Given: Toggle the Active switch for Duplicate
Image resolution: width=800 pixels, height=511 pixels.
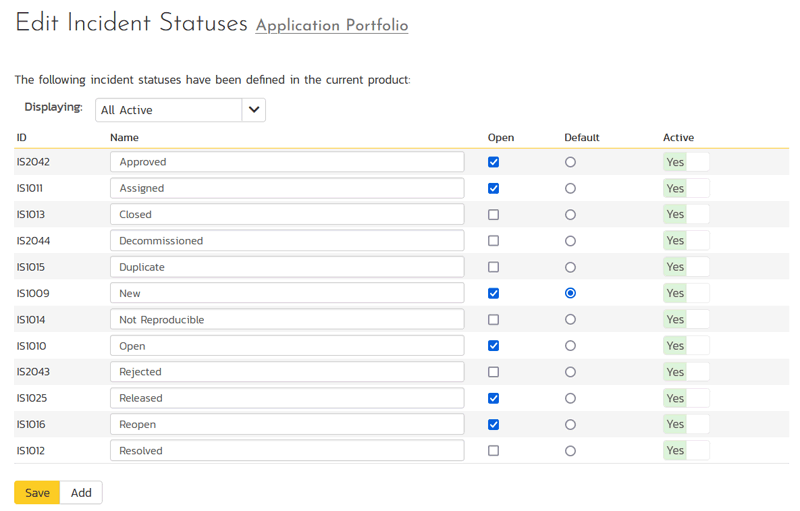Looking at the screenshot, I should point(686,267).
